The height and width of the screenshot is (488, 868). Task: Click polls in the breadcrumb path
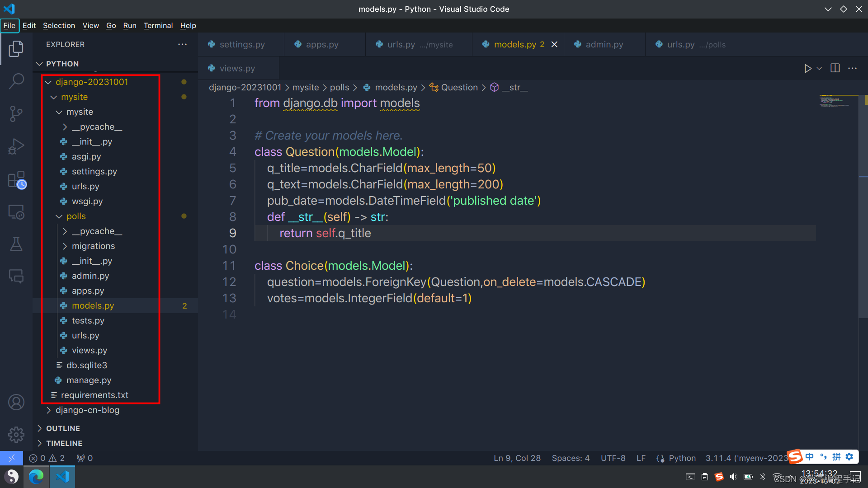(x=340, y=87)
